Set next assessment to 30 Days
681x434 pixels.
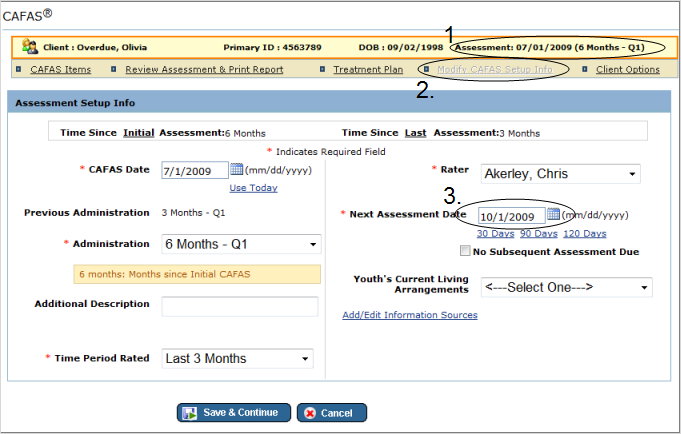point(495,234)
